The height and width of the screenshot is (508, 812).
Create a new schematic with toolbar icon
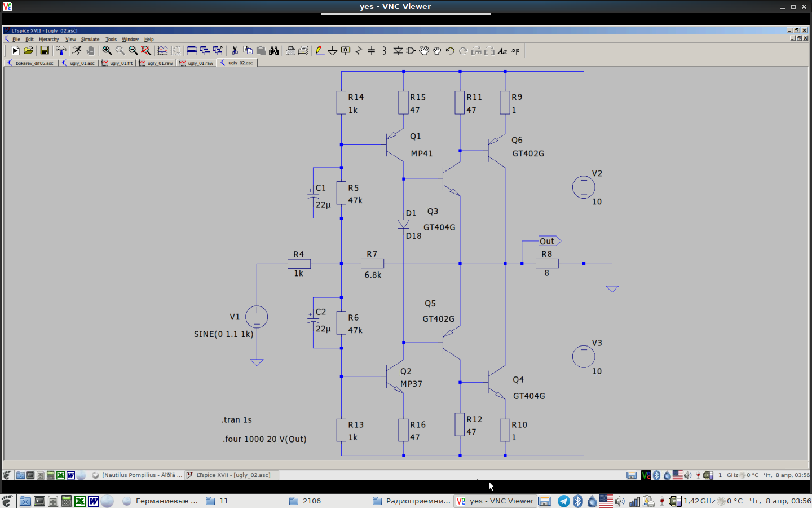15,51
